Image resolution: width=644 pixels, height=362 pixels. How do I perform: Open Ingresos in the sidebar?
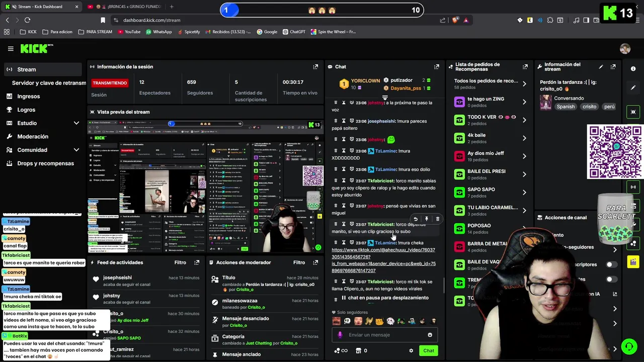tap(43, 97)
